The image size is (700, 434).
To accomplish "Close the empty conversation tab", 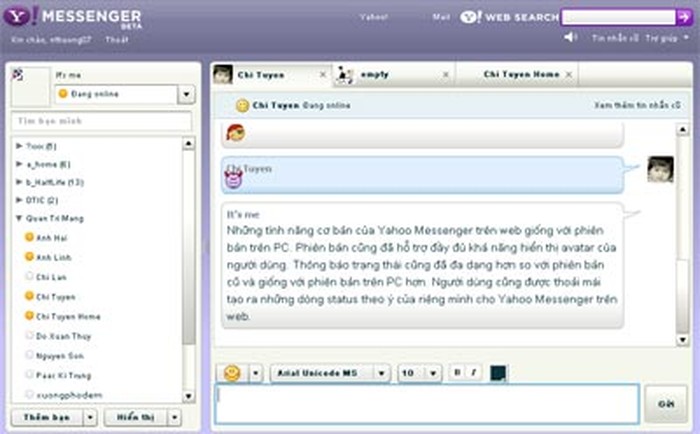I will tap(446, 75).
